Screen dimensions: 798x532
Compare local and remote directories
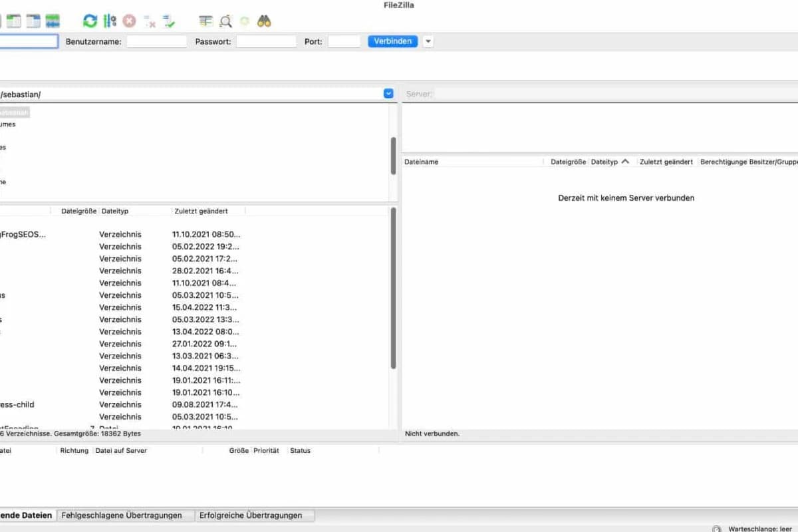225,21
